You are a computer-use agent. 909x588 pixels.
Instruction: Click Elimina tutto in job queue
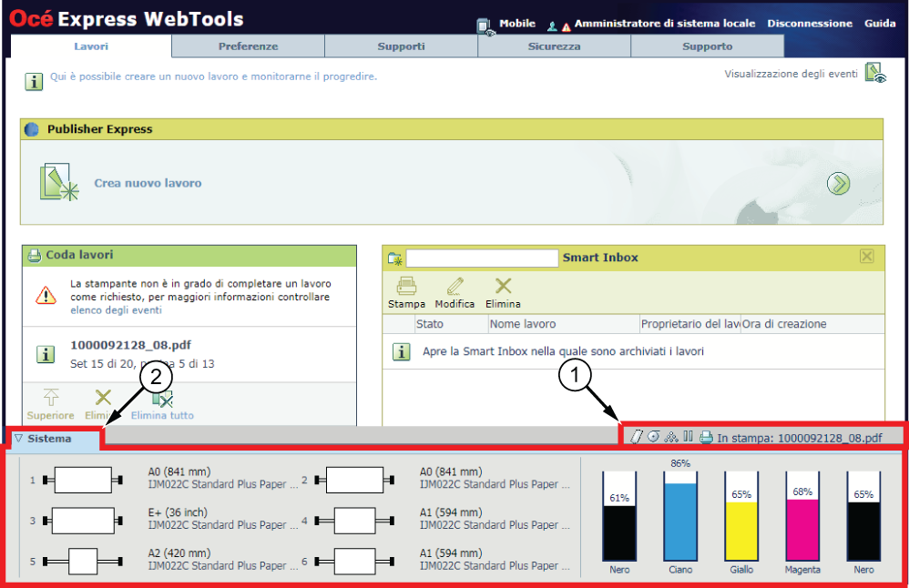click(162, 404)
